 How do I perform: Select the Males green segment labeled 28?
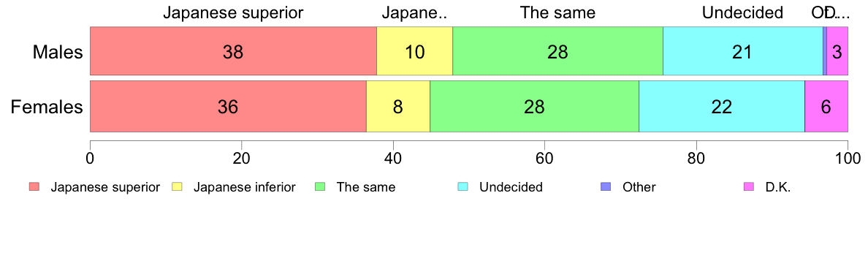point(558,51)
